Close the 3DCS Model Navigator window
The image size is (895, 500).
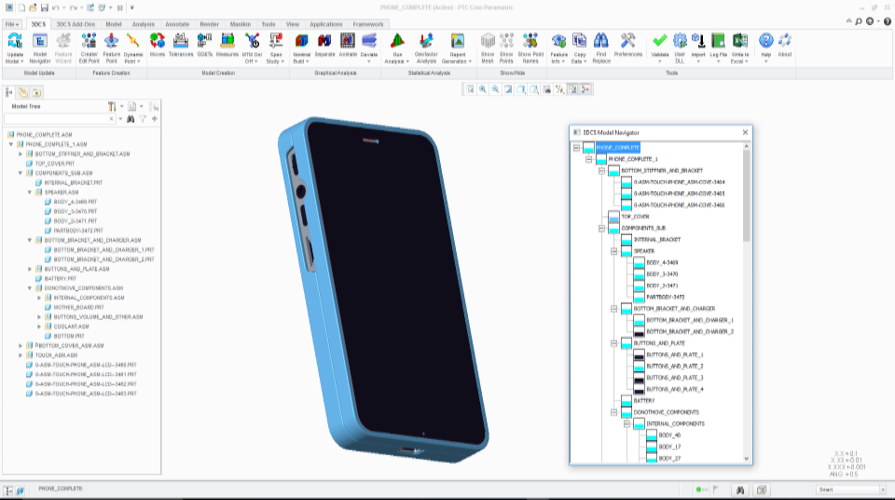click(x=745, y=132)
